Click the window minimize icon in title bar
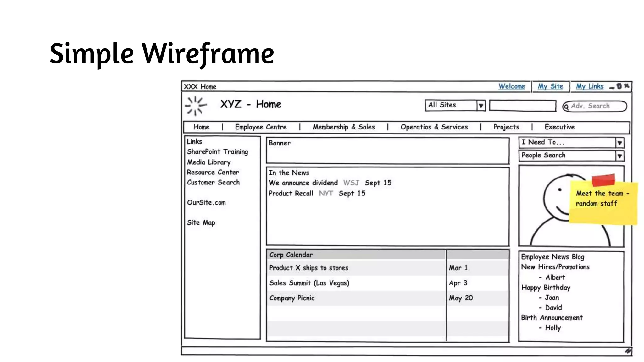Screen dimensions: 644x362 tap(612, 88)
